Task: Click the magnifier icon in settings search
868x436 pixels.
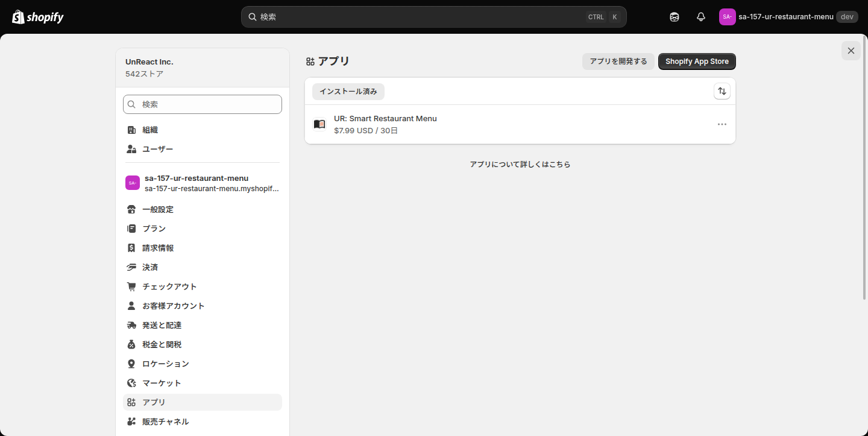Action: coord(132,104)
